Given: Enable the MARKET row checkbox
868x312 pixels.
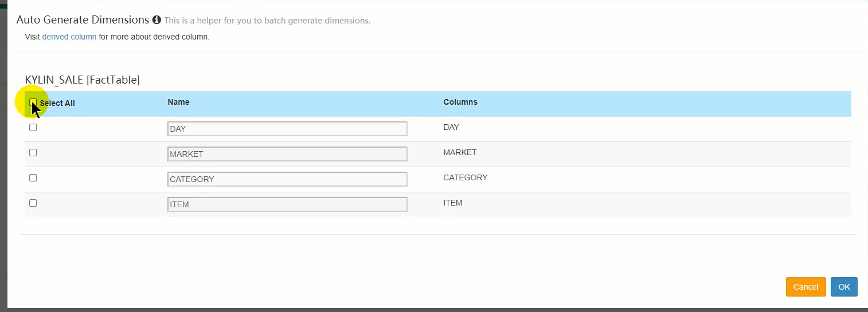Looking at the screenshot, I should (33, 152).
